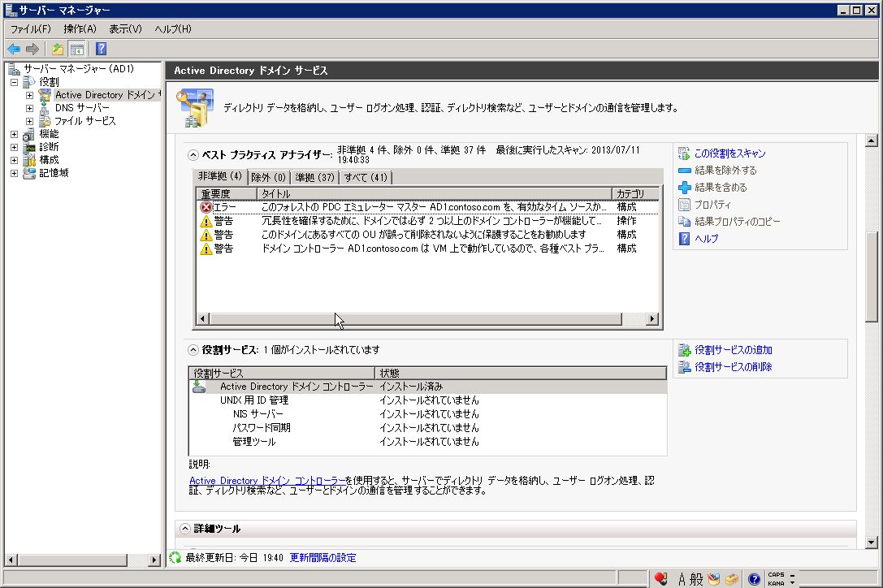Click the プロパティ document icon
The height and width of the screenshot is (588, 883).
pyautogui.click(x=684, y=205)
